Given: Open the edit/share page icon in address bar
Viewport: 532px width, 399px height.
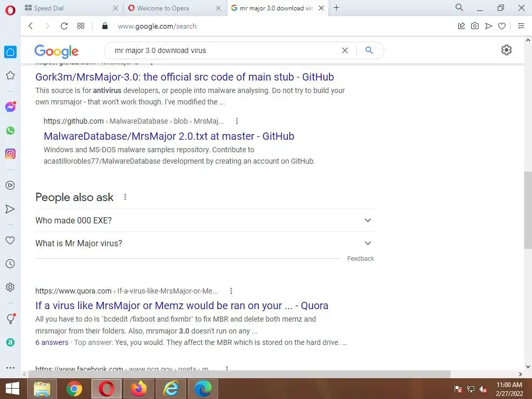Looking at the screenshot, I should (461, 26).
